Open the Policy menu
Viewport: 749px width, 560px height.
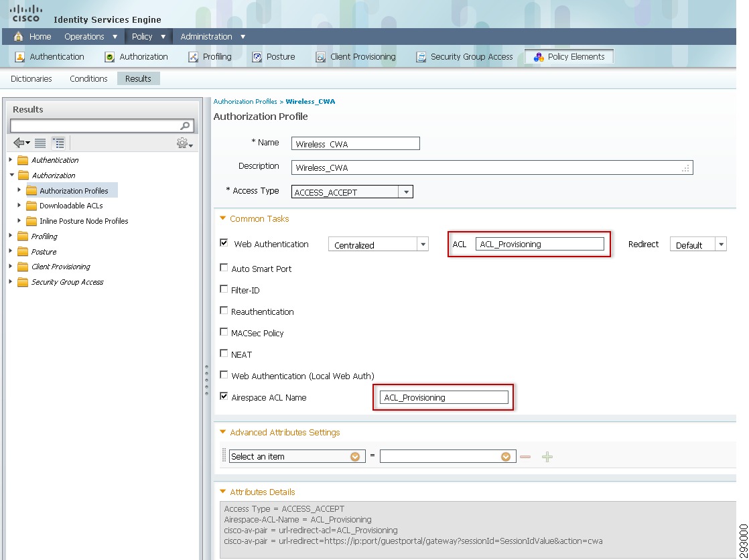click(149, 37)
